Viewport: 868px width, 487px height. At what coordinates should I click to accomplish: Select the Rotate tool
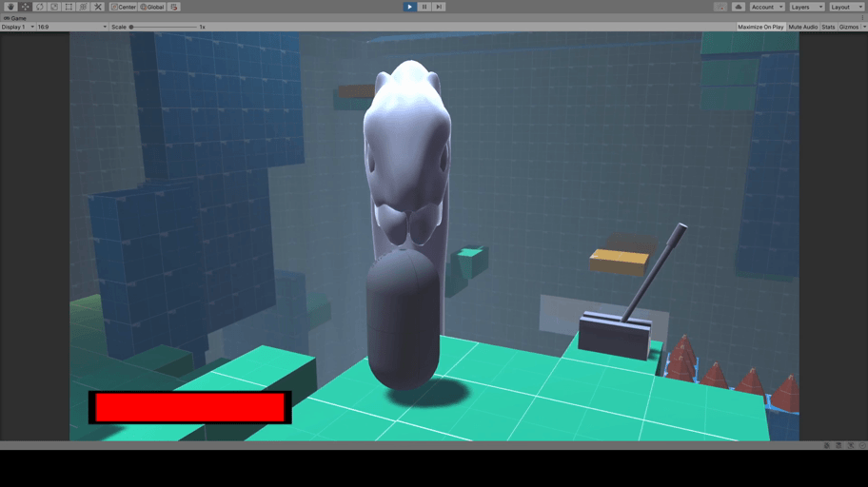click(x=40, y=7)
